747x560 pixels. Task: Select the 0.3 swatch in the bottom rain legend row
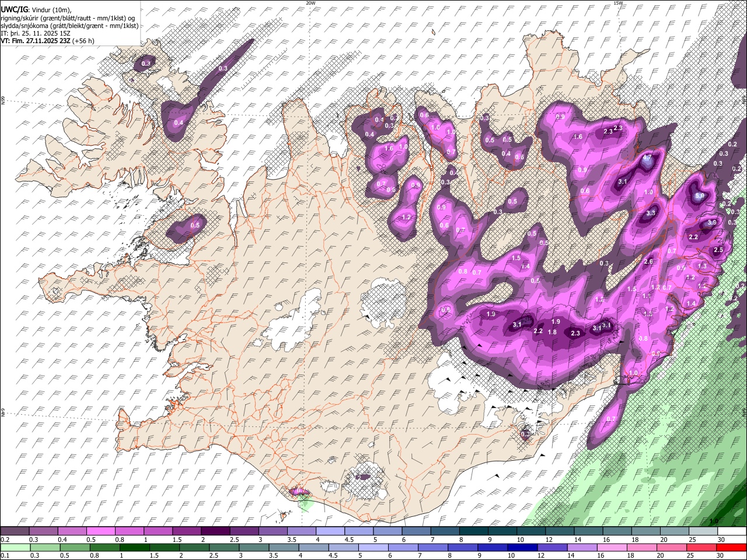point(45,547)
